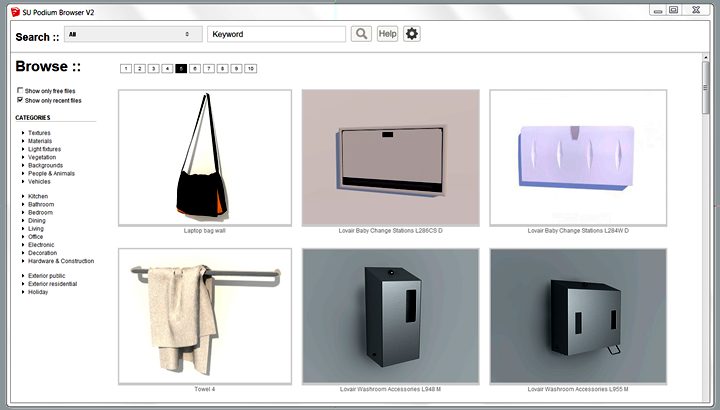Open the Electronic category
The width and height of the screenshot is (720, 410).
[x=41, y=245]
